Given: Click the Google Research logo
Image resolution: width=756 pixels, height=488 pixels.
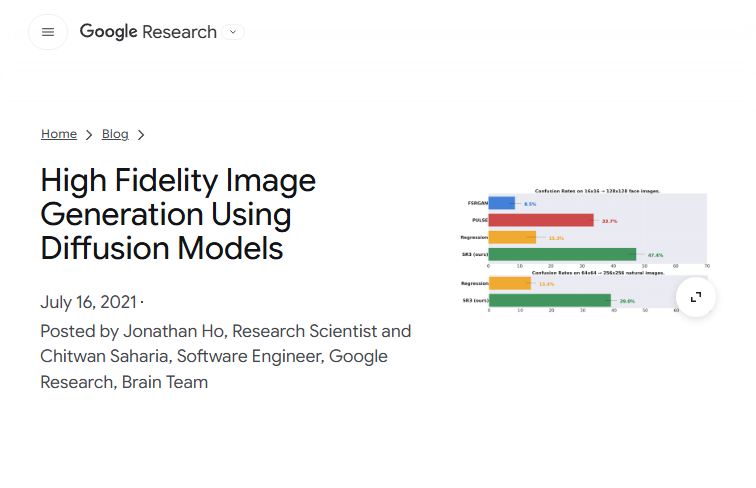Looking at the screenshot, I should point(148,32).
